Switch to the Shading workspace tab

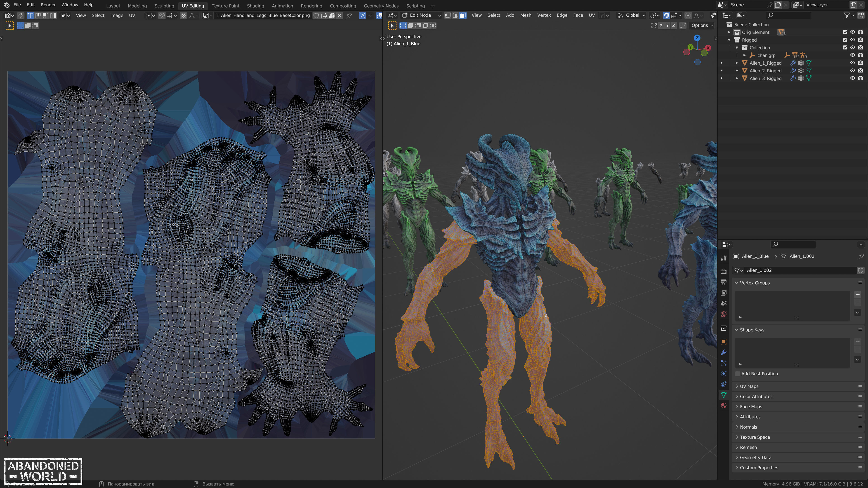[x=255, y=6]
